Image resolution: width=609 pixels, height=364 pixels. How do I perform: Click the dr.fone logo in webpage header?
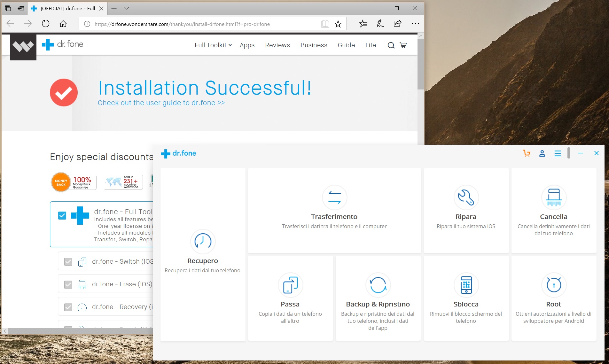click(x=63, y=44)
